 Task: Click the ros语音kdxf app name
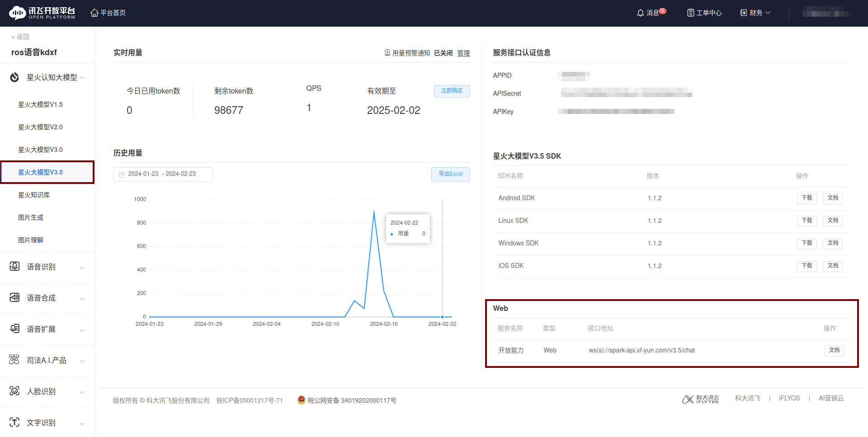click(34, 52)
